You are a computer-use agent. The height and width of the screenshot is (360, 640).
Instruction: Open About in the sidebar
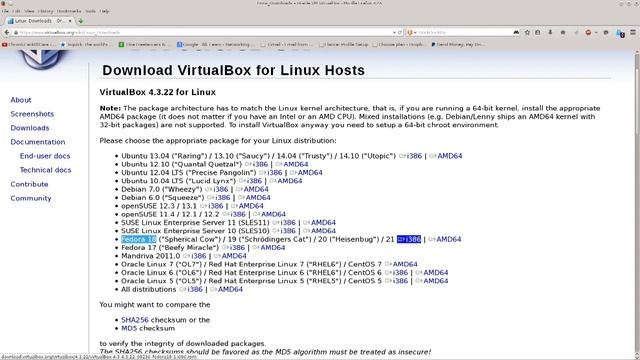point(21,100)
